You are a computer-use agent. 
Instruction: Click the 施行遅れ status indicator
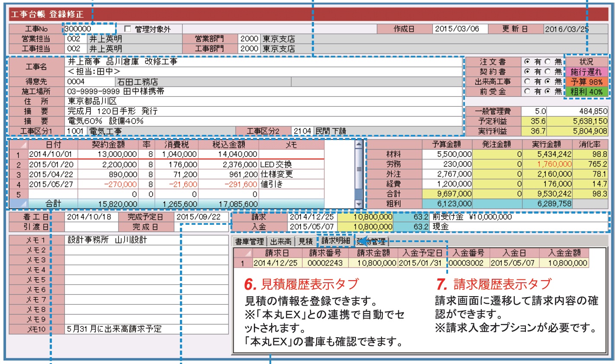586,72
